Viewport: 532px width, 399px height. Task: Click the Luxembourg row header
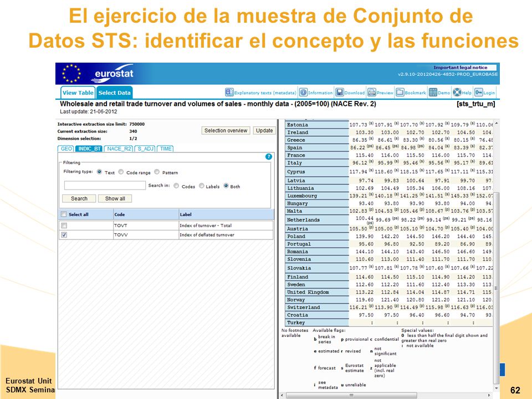coord(317,196)
